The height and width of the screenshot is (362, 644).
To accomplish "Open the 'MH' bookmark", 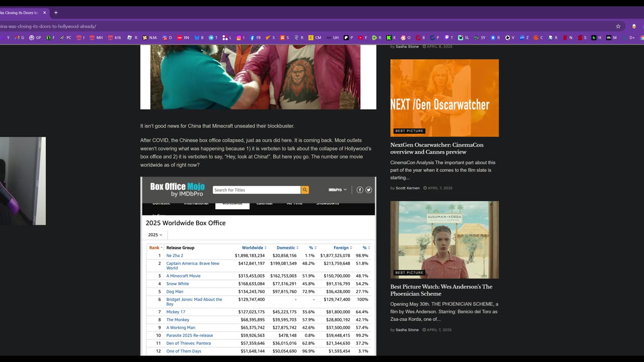I will (96, 38).
